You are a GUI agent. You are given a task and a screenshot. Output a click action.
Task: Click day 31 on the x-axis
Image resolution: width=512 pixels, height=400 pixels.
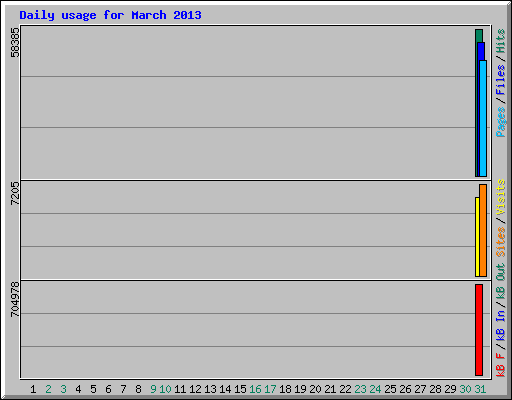coord(480,389)
